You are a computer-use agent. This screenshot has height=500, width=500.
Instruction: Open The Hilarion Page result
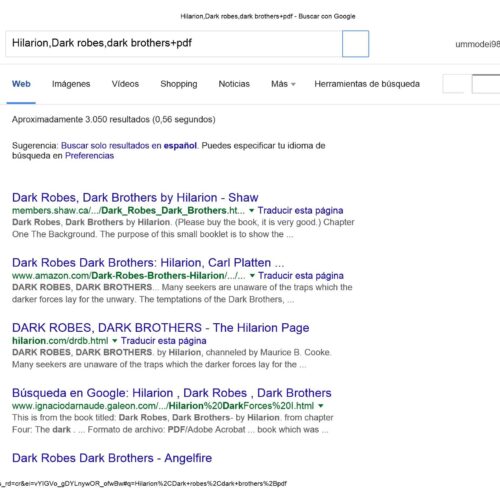pos(160,328)
